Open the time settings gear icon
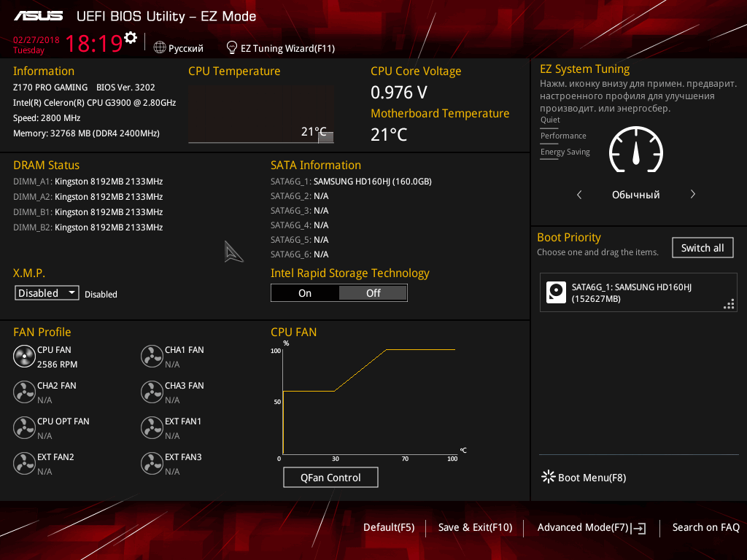This screenshot has width=747, height=560. pyautogui.click(x=131, y=38)
